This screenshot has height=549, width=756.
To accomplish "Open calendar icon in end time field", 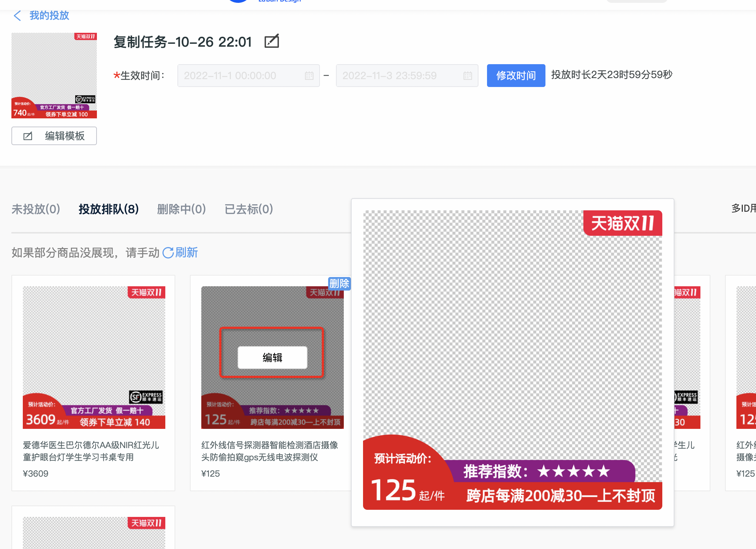I will [x=467, y=76].
